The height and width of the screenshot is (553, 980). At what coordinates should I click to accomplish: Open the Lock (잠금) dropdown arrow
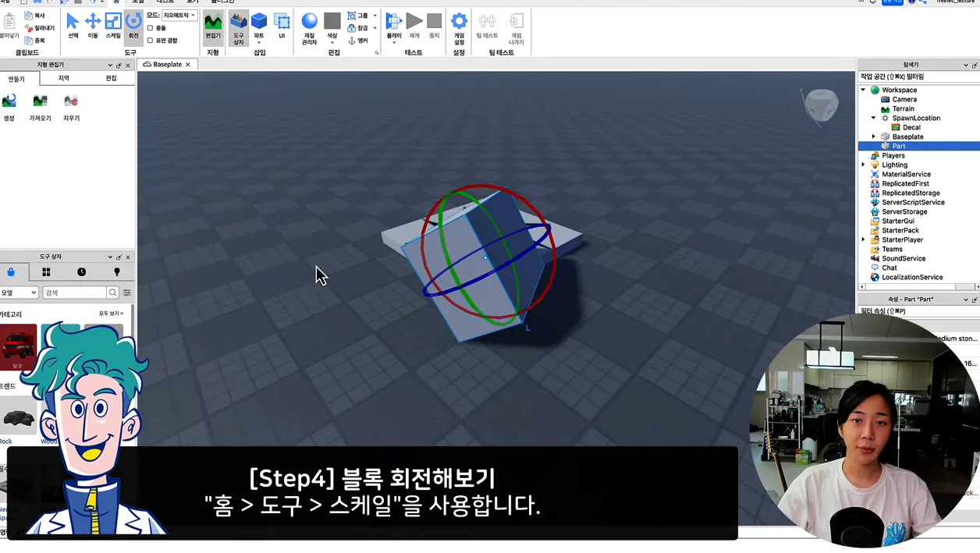(375, 28)
